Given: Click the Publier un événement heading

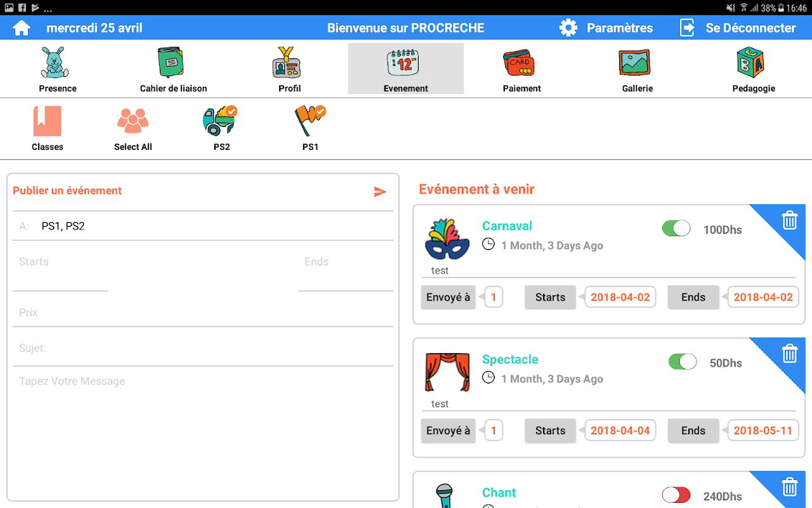Looking at the screenshot, I should click(67, 190).
